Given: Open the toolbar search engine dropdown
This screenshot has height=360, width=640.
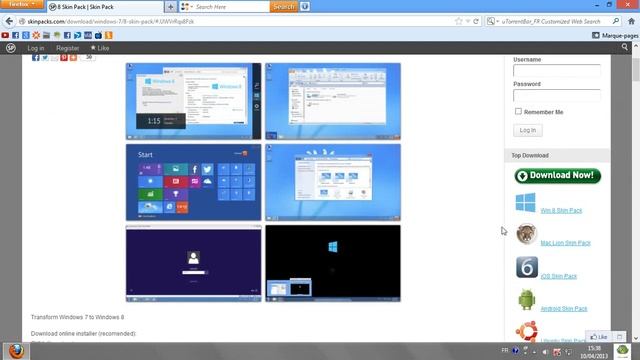Looking at the screenshot, I should point(187,7).
